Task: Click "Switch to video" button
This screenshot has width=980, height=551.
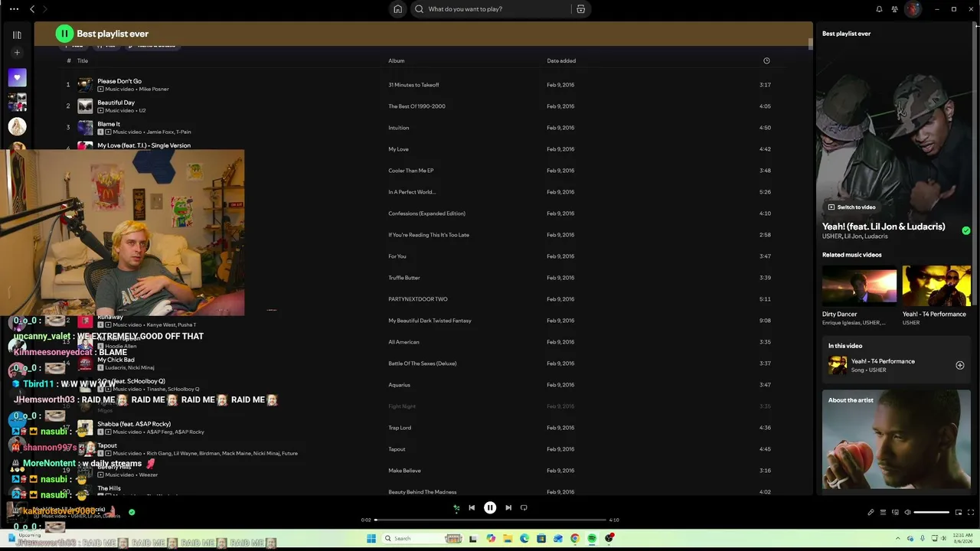Action: pos(851,207)
